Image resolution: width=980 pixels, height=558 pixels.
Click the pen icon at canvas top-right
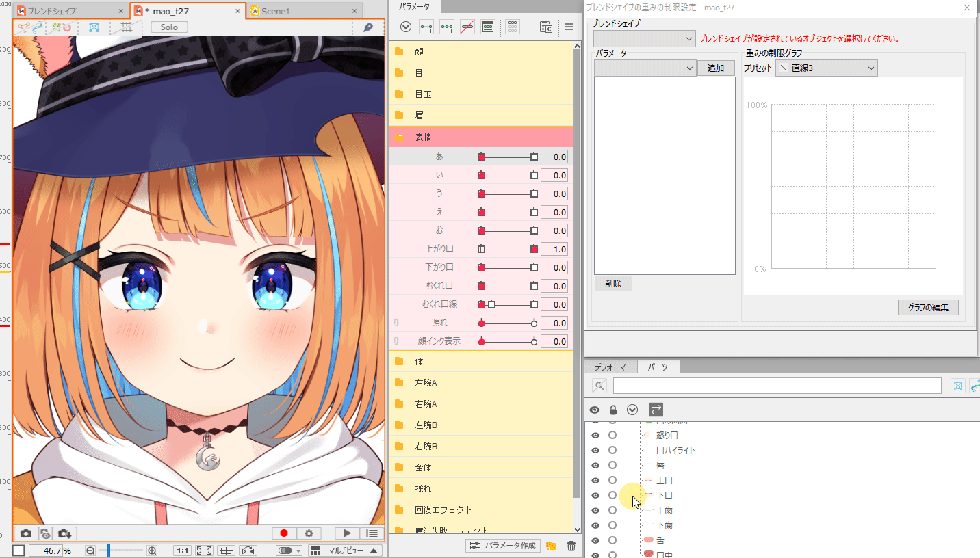point(367,27)
